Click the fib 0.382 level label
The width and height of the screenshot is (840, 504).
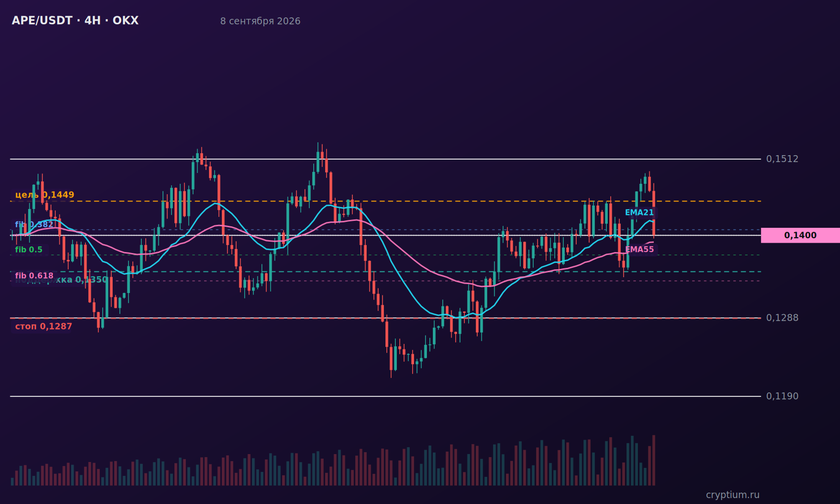click(34, 224)
